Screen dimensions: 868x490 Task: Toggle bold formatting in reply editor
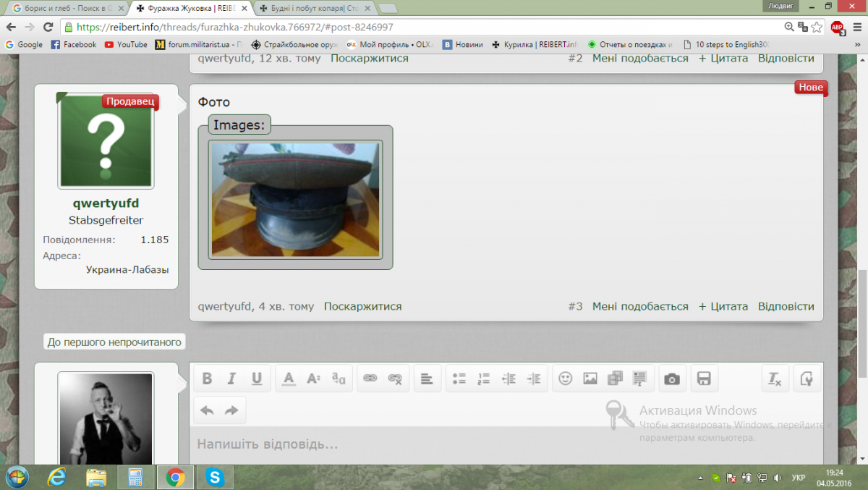pyautogui.click(x=207, y=379)
